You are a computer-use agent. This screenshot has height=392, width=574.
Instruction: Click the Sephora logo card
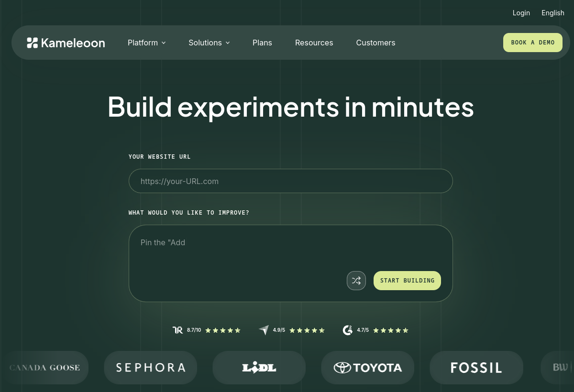150,368
